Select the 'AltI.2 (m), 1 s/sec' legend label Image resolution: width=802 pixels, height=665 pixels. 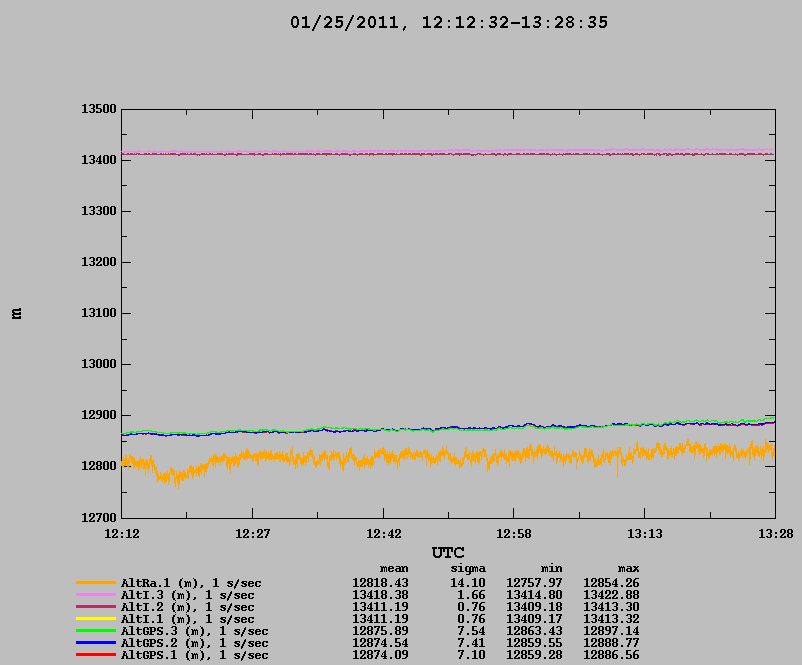(x=187, y=607)
